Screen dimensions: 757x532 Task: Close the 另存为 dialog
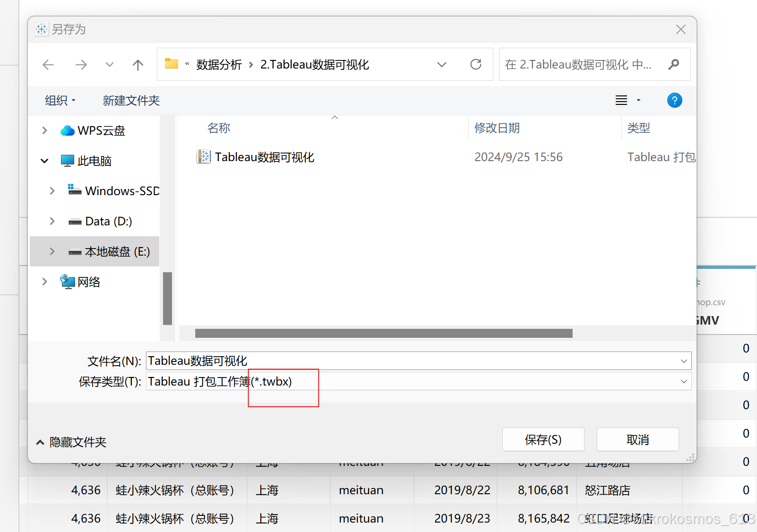tap(681, 29)
